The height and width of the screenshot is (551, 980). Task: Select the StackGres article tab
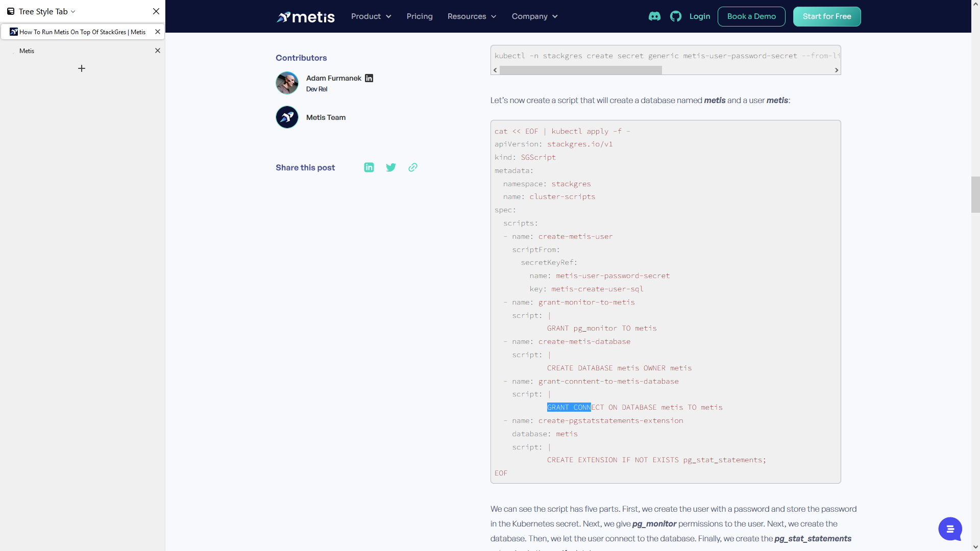click(x=82, y=32)
